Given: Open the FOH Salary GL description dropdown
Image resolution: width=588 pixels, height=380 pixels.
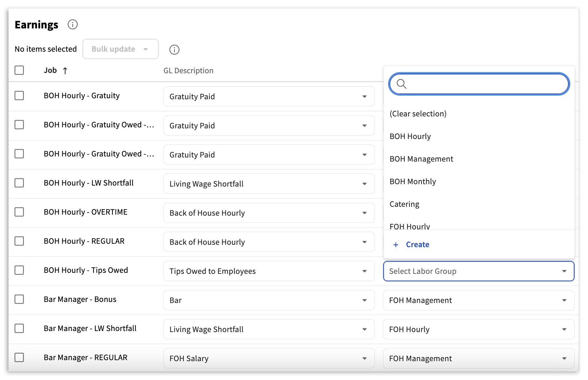Looking at the screenshot, I should (269, 358).
